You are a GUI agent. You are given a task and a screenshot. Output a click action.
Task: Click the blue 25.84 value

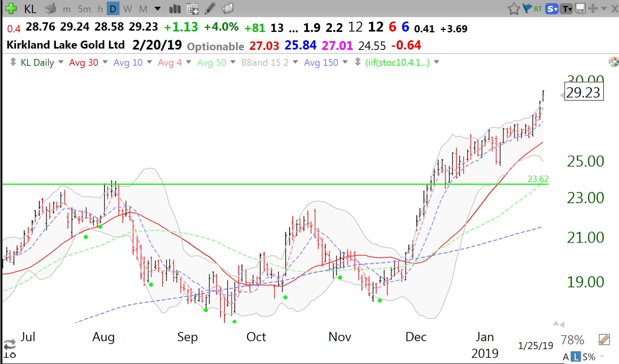pos(301,45)
